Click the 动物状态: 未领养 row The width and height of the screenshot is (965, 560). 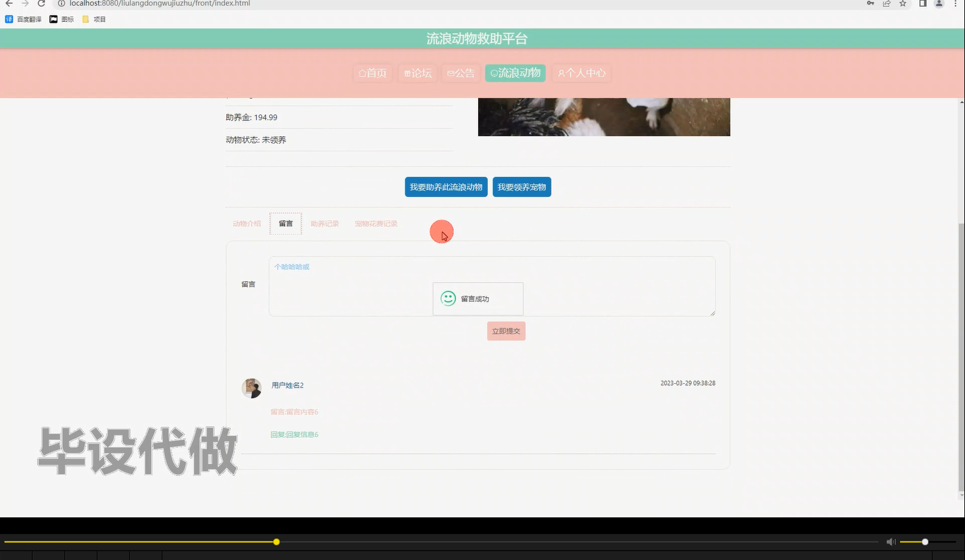pyautogui.click(x=339, y=140)
